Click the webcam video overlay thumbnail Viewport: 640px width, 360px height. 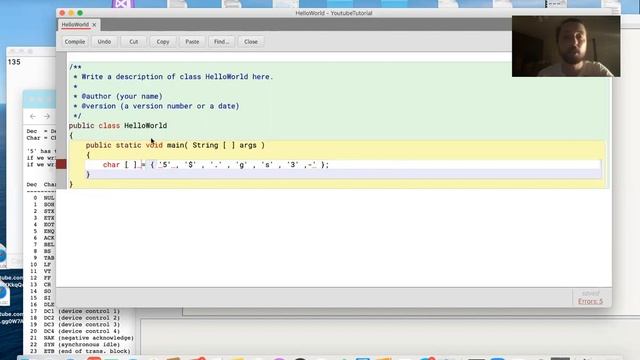pos(566,46)
